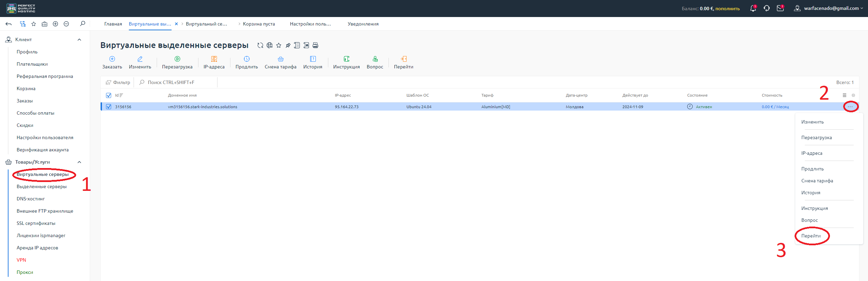Open the notifications bell icon
The image size is (868, 281).
coord(753,8)
